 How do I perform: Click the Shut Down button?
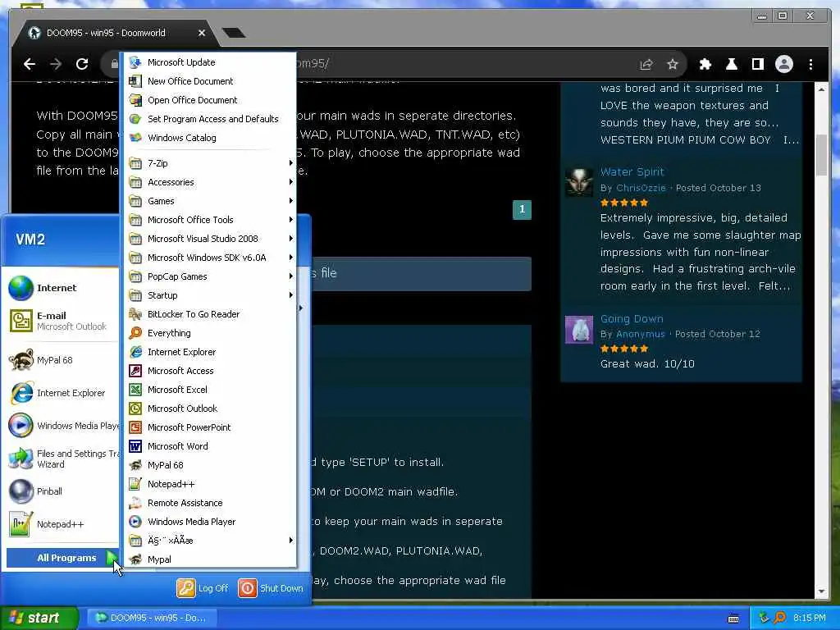pyautogui.click(x=271, y=588)
